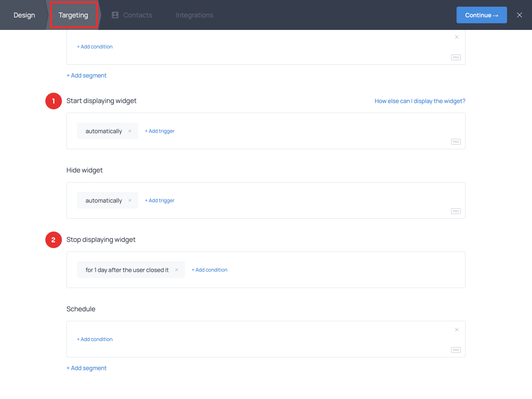Open 'How else can I display the widget?'
This screenshot has height=399, width=532.
[420, 101]
